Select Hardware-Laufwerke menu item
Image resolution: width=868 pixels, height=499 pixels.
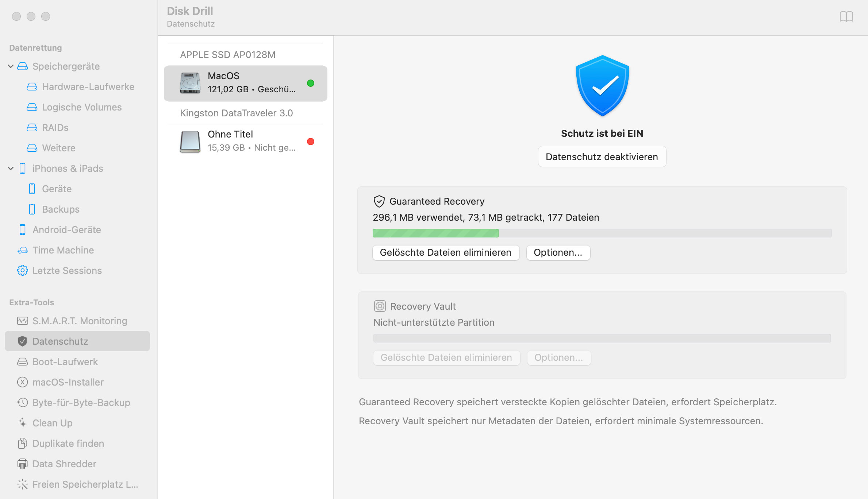point(88,86)
